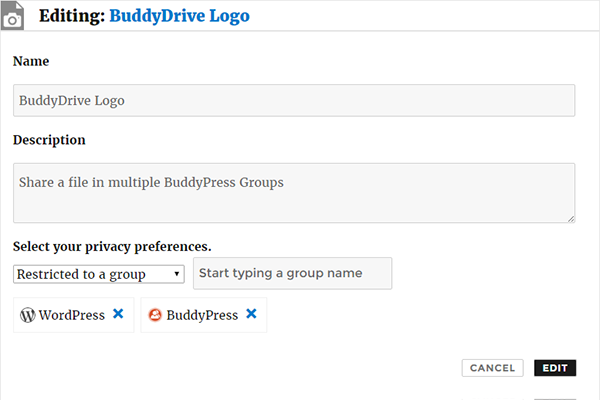Focus the Name text field
600x400 pixels.
(294, 100)
